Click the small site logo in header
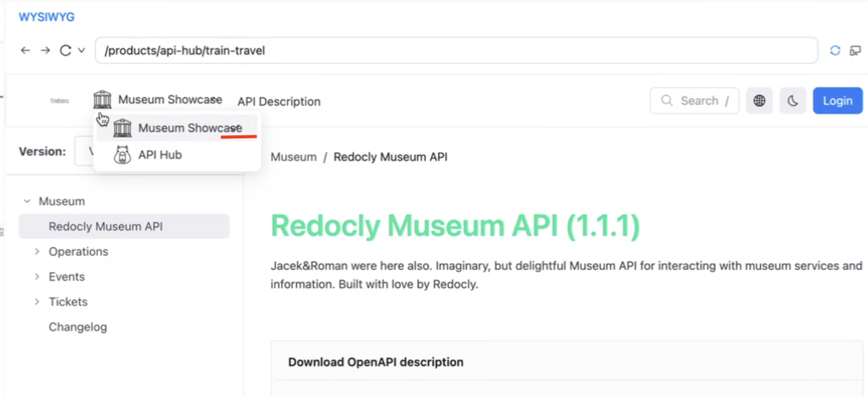868x397 pixels. 59,101
